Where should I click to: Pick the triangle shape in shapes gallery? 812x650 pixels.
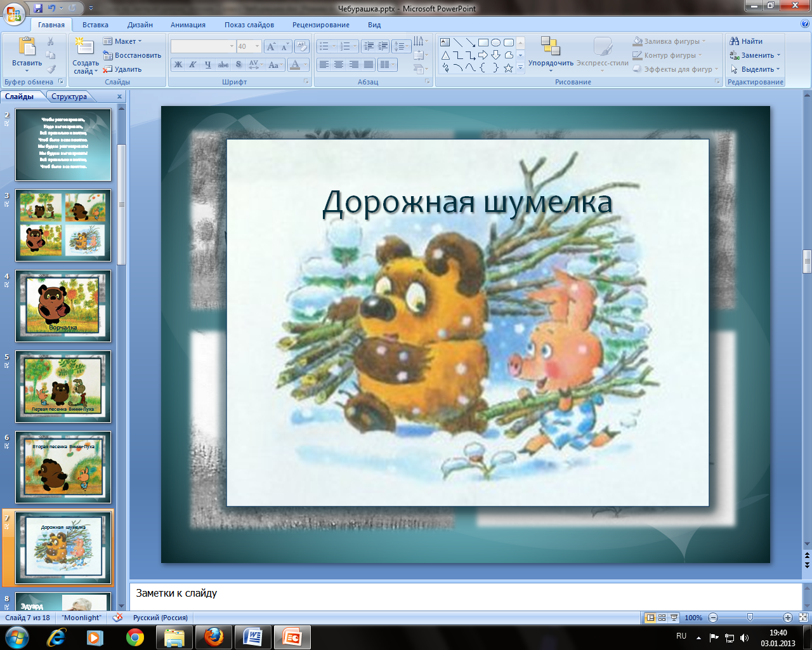pyautogui.click(x=445, y=55)
